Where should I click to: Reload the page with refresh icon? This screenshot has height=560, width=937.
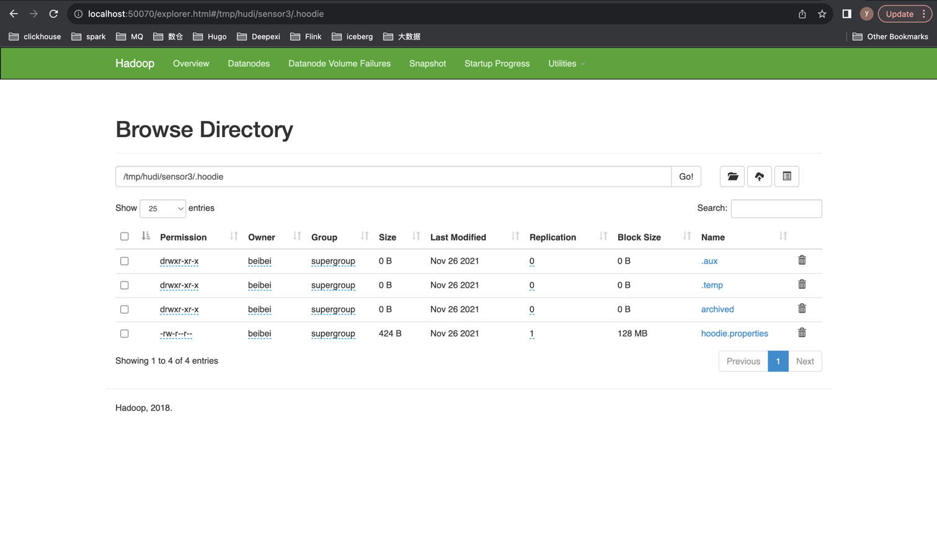[x=53, y=14]
